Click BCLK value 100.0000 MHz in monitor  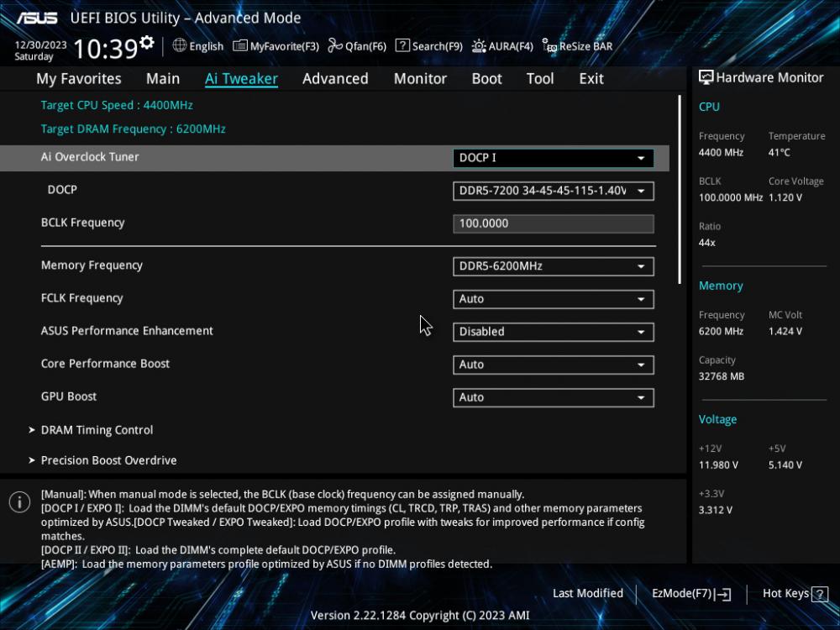pos(731,197)
